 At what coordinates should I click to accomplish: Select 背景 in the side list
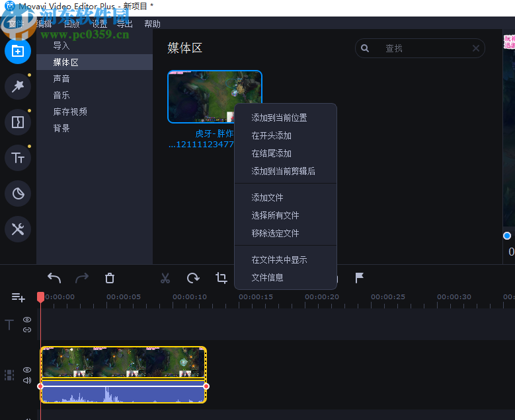coord(95,128)
